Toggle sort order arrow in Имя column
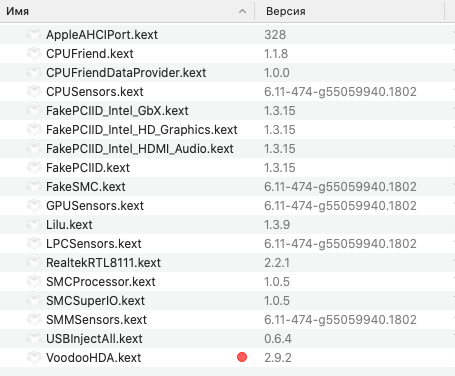Image resolution: width=455 pixels, height=376 pixels. tap(243, 11)
